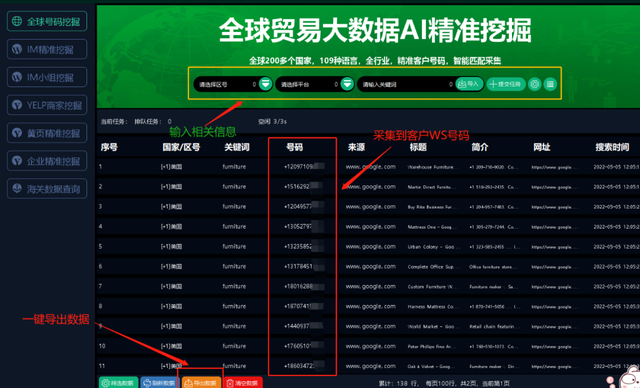Open 海关数据查询 in the sidebar
The width and height of the screenshot is (640, 388).
(47, 188)
